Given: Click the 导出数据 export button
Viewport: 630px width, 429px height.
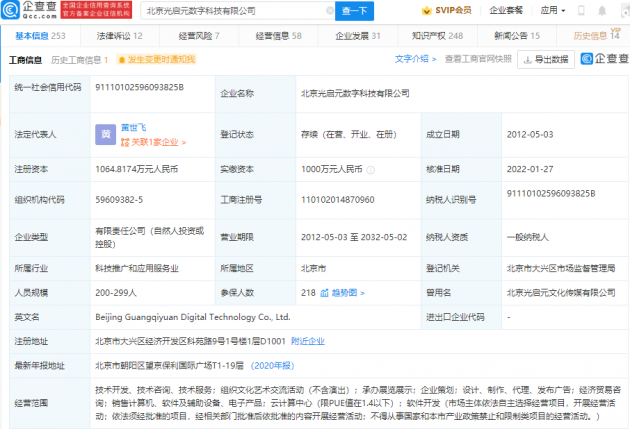Looking at the screenshot, I should 546,59.
